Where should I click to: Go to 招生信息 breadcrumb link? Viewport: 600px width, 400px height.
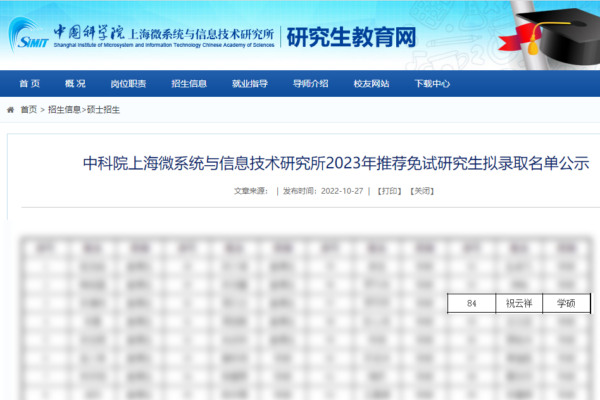point(64,110)
